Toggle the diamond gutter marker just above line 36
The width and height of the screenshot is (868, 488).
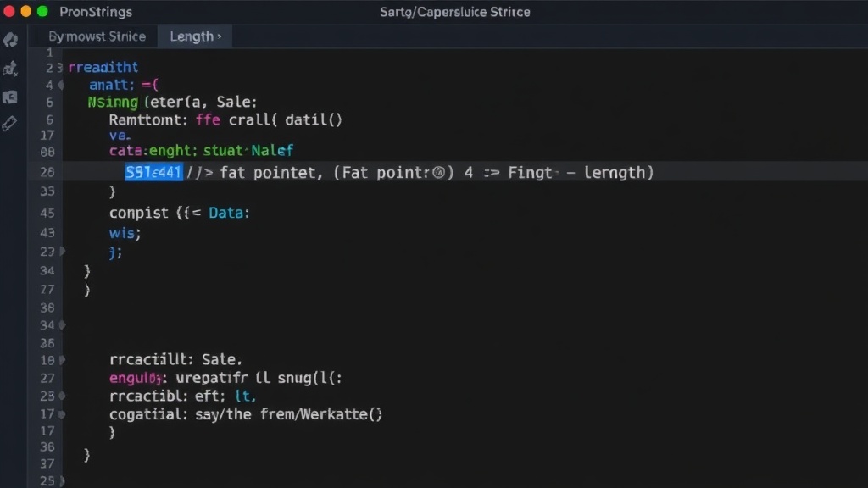(x=63, y=325)
